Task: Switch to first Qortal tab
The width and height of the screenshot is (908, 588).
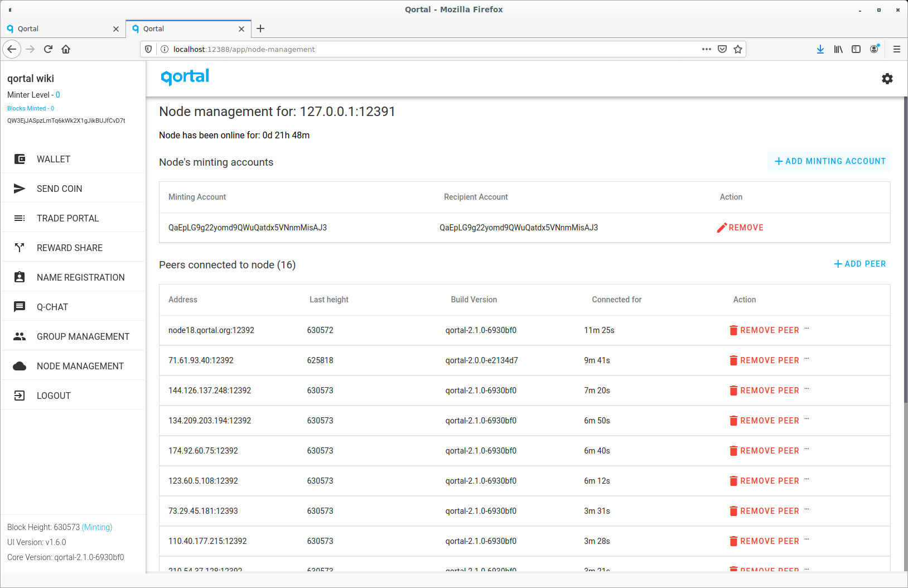Action: pyautogui.click(x=62, y=29)
